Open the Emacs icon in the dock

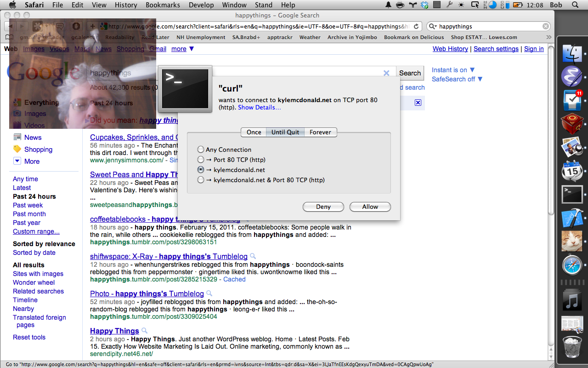(x=572, y=77)
